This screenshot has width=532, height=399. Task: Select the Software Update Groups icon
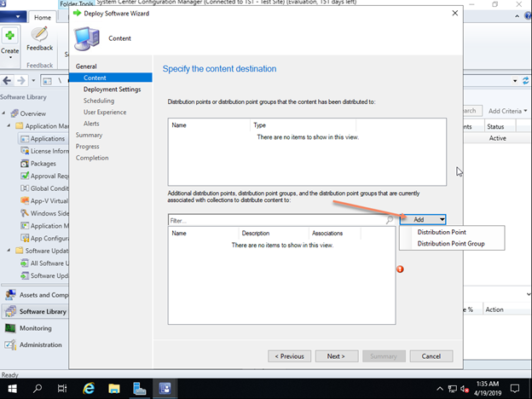[x=25, y=275]
